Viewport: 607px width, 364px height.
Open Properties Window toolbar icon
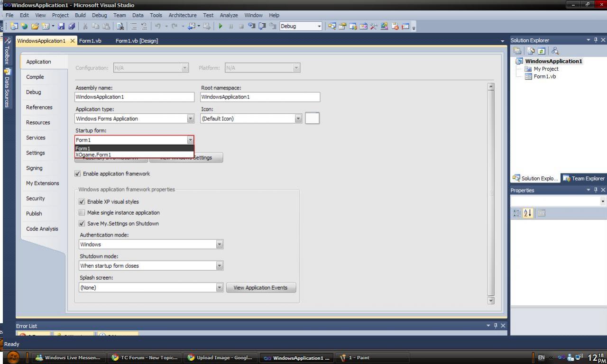[x=342, y=26]
